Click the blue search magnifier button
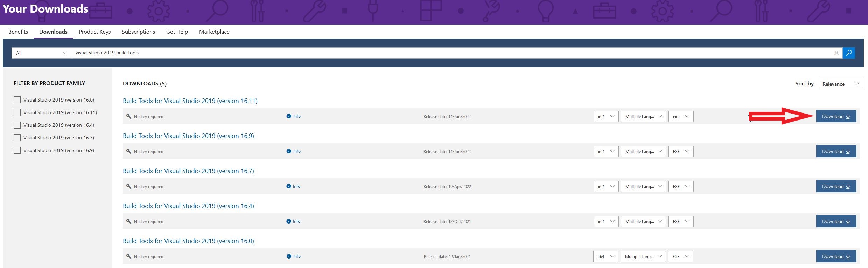The image size is (868, 268). tap(849, 53)
